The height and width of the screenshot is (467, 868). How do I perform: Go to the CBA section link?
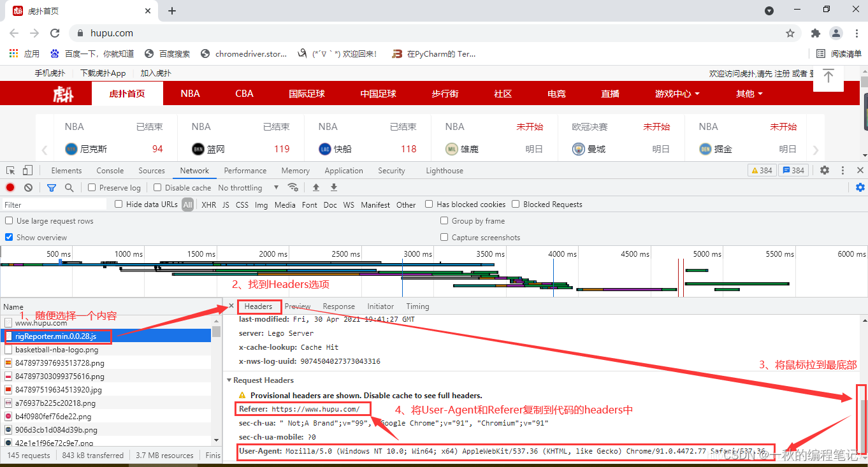244,94
